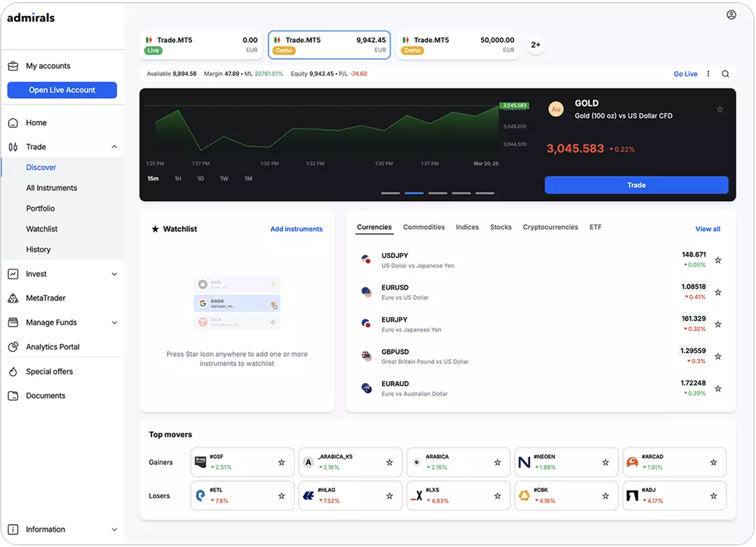The image size is (756, 547).
Task: Open the Analytics Portal sidebar item
Action: pos(52,347)
